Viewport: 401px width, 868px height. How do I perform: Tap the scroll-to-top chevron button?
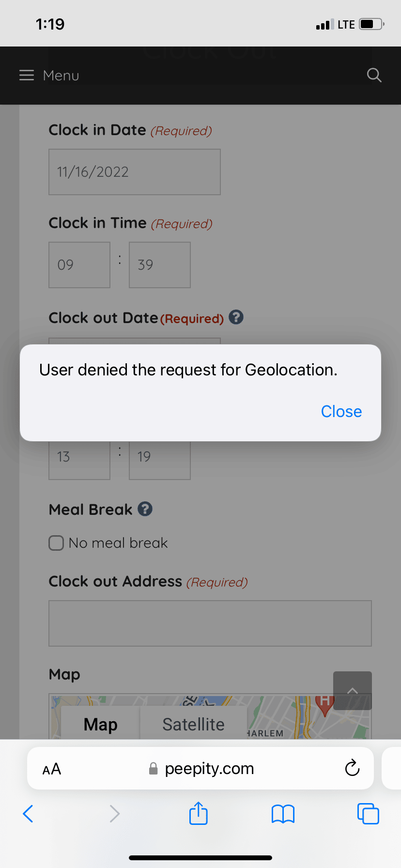tap(353, 691)
